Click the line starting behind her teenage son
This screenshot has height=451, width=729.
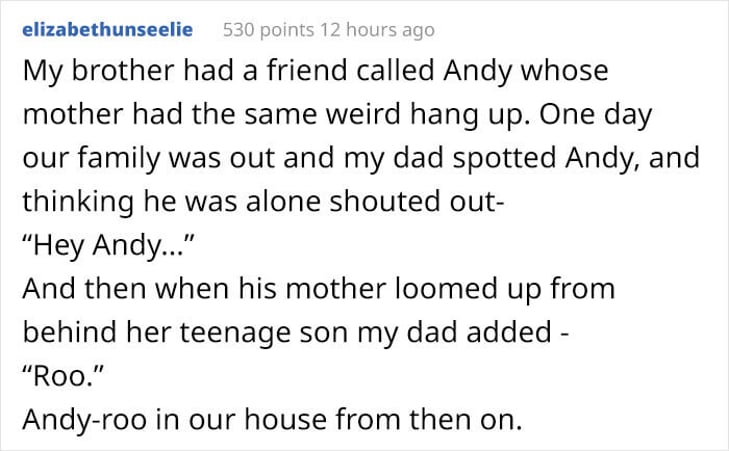[x=296, y=333]
